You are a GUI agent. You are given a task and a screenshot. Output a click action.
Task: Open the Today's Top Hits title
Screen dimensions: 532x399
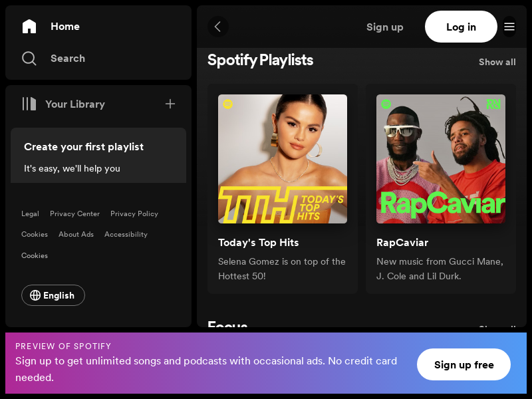tap(259, 242)
